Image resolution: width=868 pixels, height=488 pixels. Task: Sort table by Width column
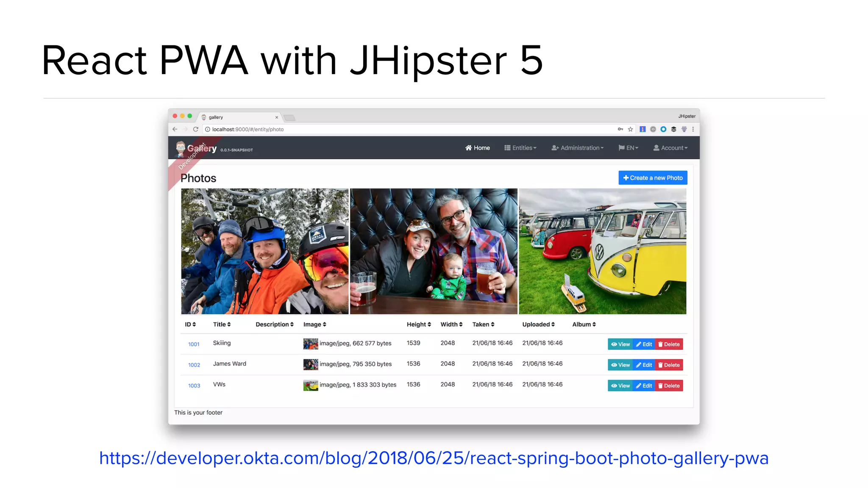pyautogui.click(x=451, y=324)
